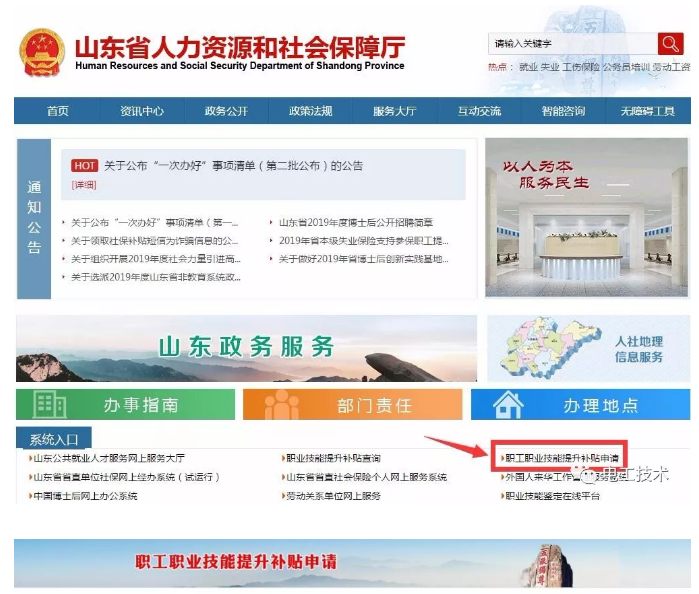Viewport: 699px width, 594px height.
Task: Click the national emblem logo
Action: tap(41, 53)
